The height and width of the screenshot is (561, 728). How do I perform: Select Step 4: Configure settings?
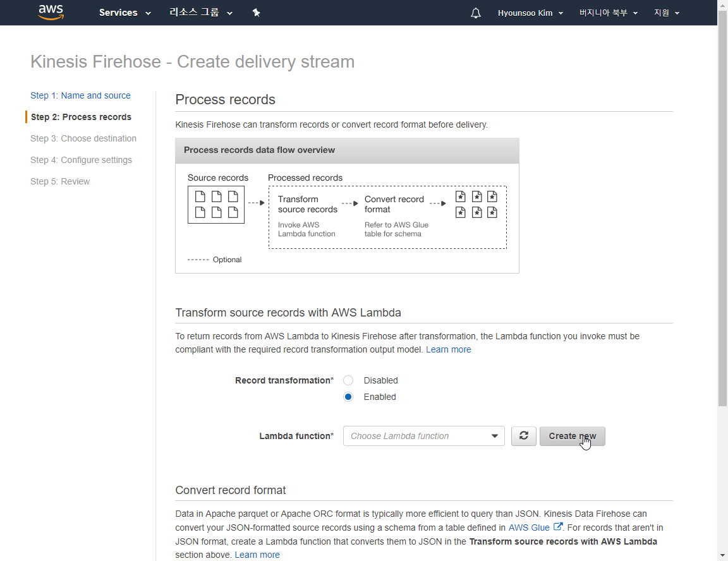(82, 160)
